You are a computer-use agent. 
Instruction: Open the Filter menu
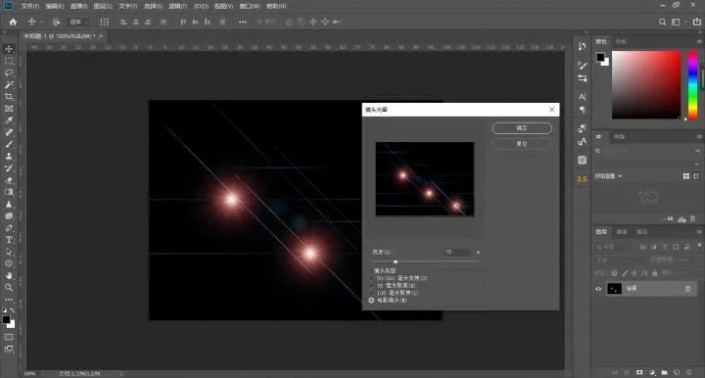(x=178, y=6)
